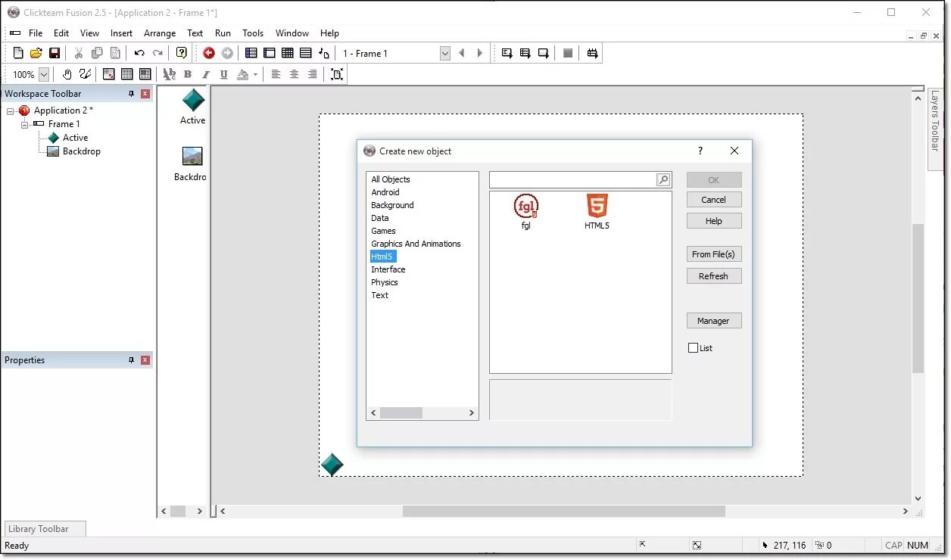Screen dimensions: 951x560
Task: Select Backdrop in Workspace tree
Action: [82, 151]
